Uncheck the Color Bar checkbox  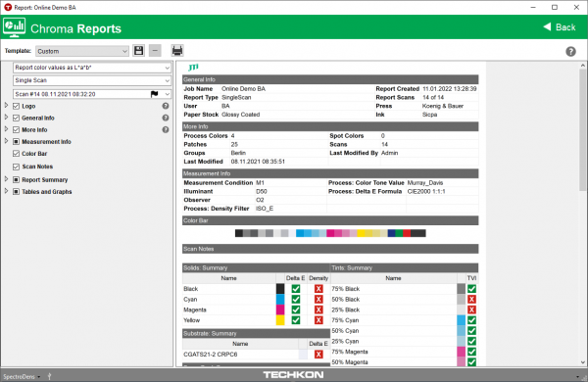click(16, 154)
